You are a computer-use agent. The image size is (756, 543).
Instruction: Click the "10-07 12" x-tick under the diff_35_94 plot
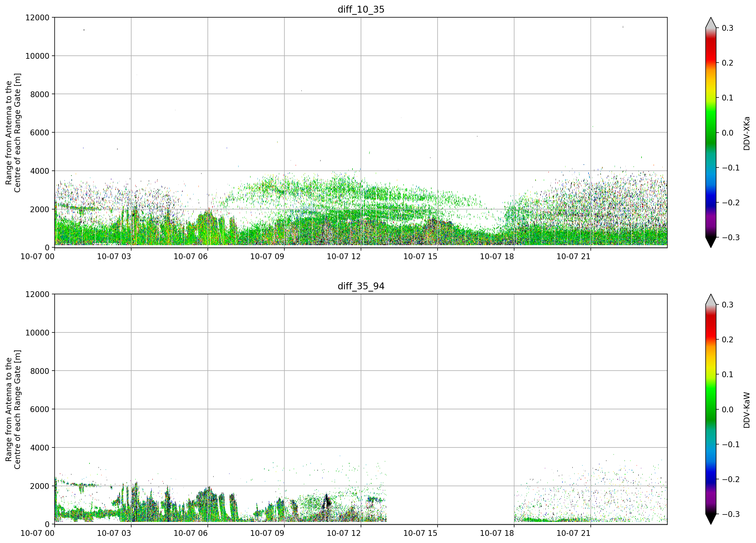(344, 533)
